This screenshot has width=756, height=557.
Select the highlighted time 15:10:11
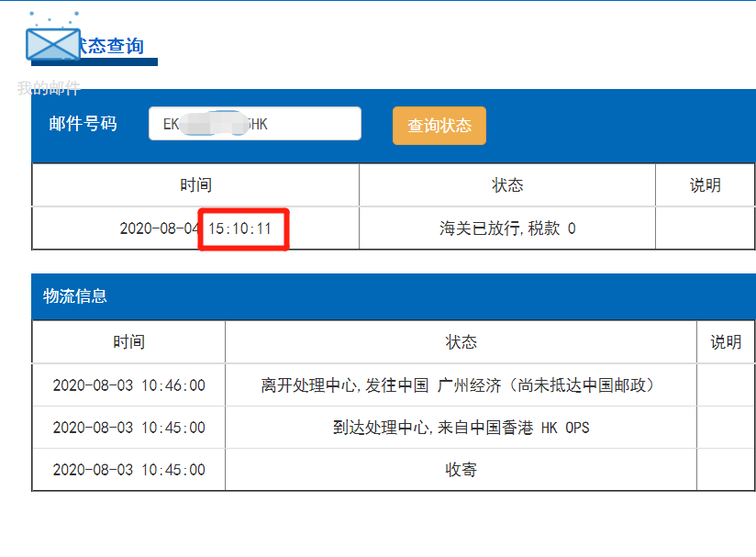coord(243,228)
